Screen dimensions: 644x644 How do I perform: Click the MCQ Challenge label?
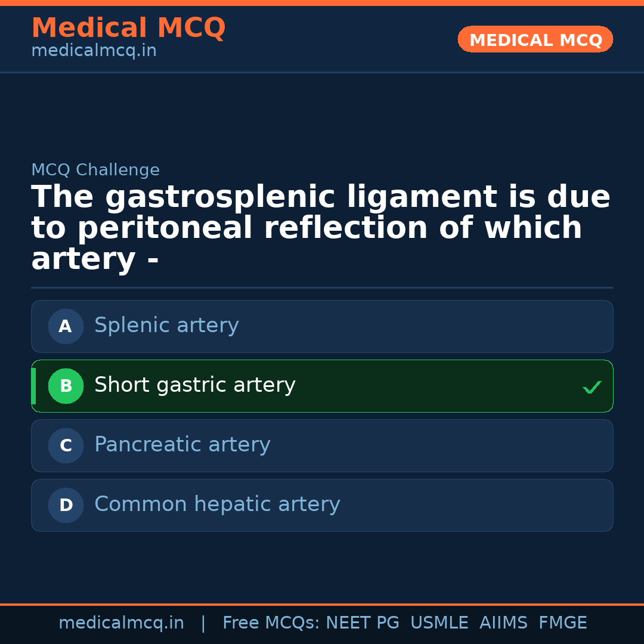pos(95,171)
